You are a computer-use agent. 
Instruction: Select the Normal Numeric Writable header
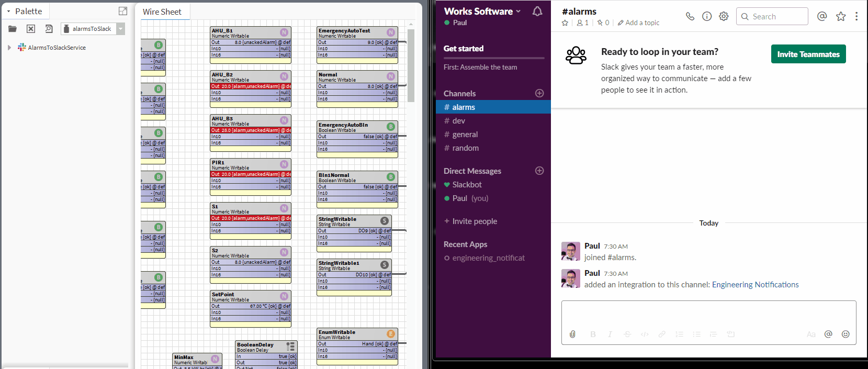[357, 77]
